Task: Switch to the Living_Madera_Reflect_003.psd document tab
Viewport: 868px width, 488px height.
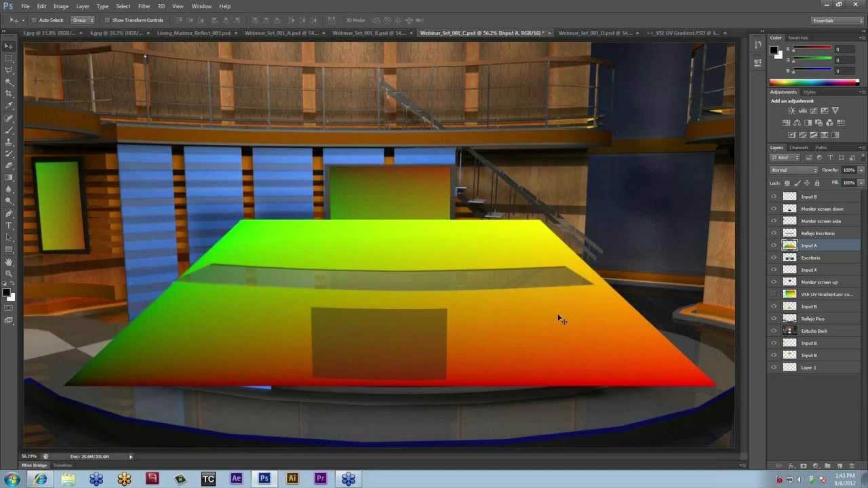Action: point(193,33)
